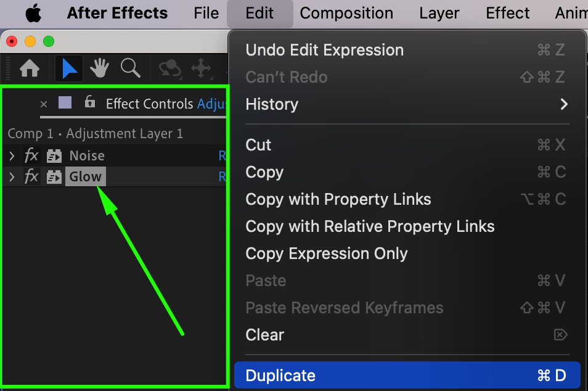Click the fx icon next to Noise

[31, 155]
